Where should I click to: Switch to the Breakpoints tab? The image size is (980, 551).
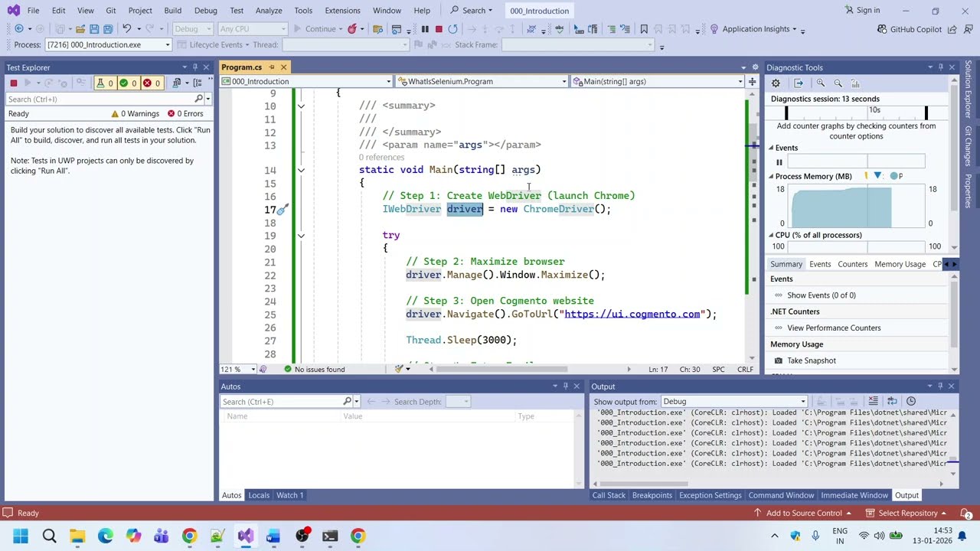pyautogui.click(x=652, y=495)
